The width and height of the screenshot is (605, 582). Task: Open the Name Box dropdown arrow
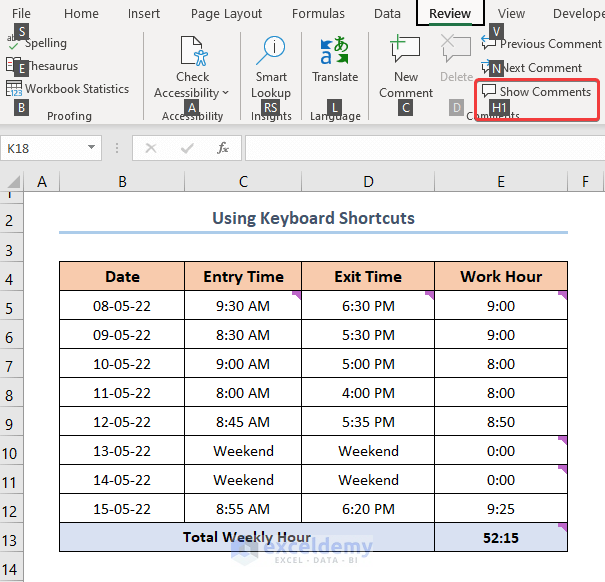[92, 148]
